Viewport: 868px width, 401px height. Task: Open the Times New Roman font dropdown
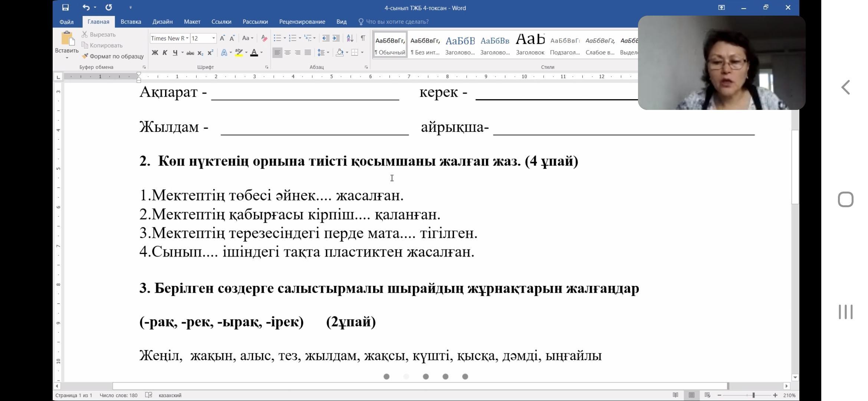[x=187, y=38]
